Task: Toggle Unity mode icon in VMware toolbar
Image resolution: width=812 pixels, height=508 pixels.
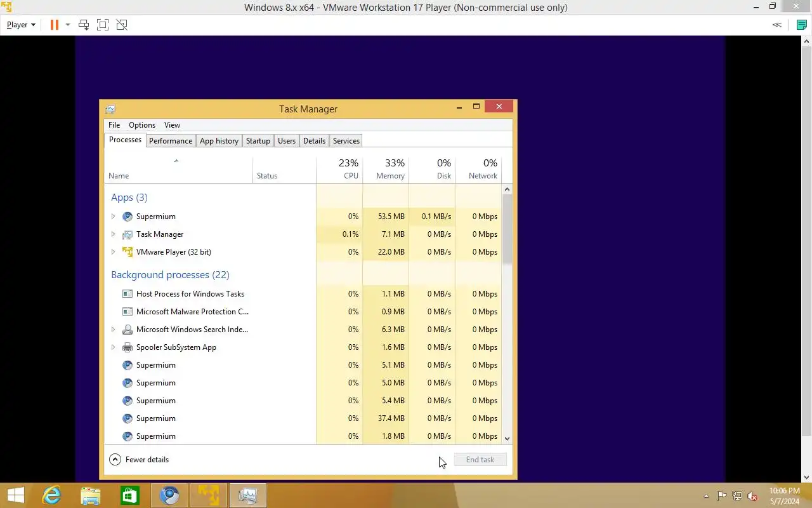Action: pyautogui.click(x=122, y=25)
